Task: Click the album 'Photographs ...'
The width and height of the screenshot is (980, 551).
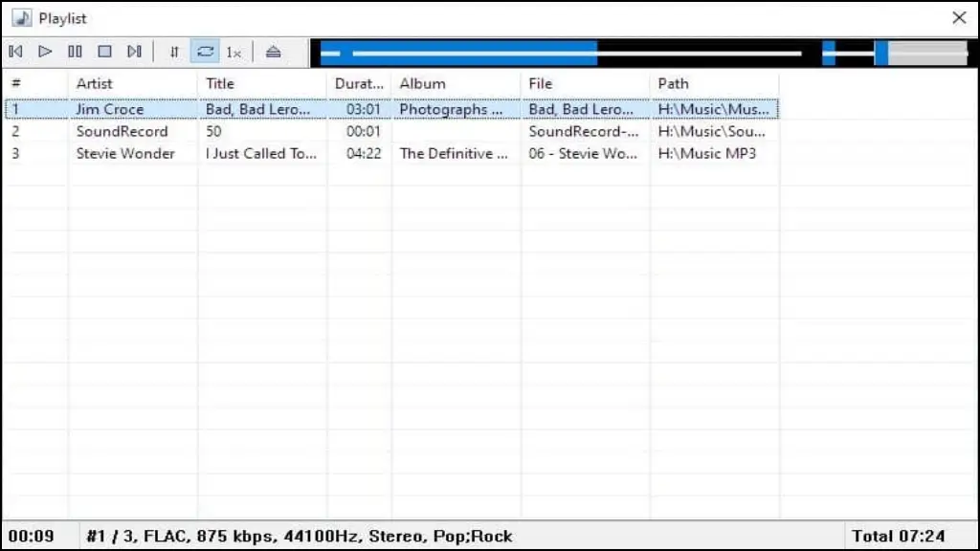Action: (x=452, y=109)
